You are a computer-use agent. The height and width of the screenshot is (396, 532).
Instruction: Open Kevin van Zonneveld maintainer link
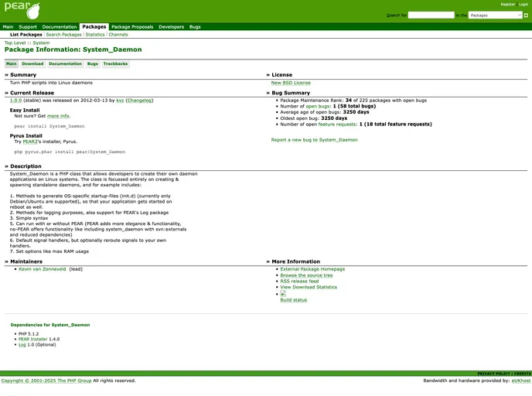pos(43,269)
